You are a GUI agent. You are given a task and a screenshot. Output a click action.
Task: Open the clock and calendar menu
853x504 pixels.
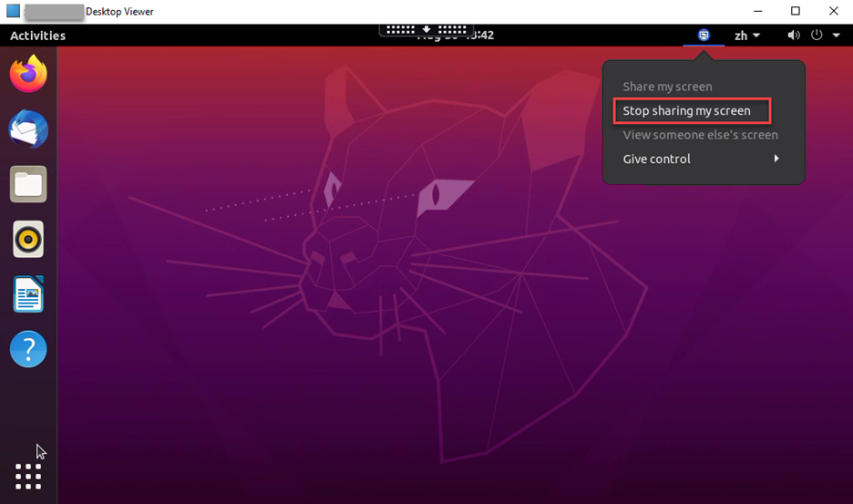tap(456, 36)
